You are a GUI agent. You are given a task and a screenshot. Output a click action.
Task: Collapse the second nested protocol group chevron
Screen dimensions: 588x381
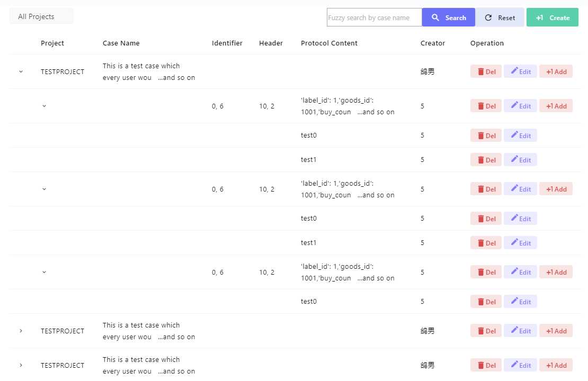[x=44, y=189]
